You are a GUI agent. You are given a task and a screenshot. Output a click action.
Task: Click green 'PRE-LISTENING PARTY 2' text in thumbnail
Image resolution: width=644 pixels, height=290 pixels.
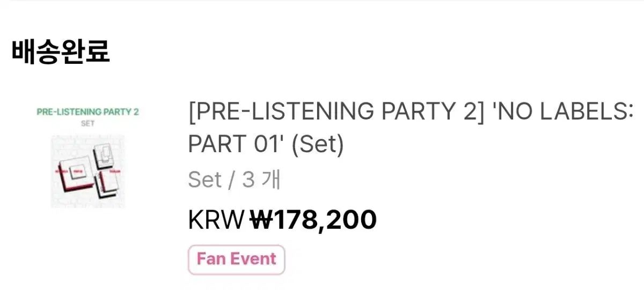(88, 112)
